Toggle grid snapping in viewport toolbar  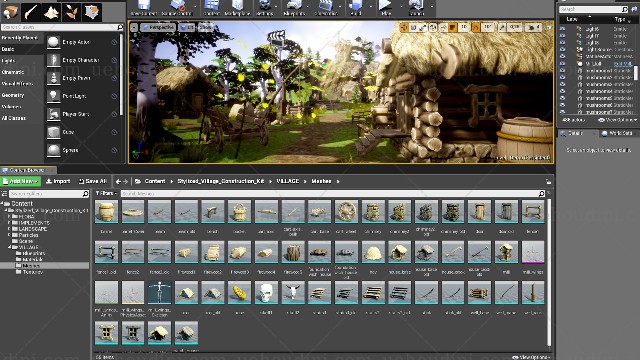click(453, 27)
